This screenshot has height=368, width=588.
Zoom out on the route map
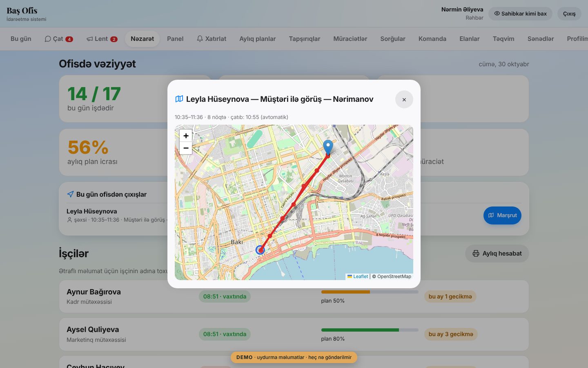186,148
